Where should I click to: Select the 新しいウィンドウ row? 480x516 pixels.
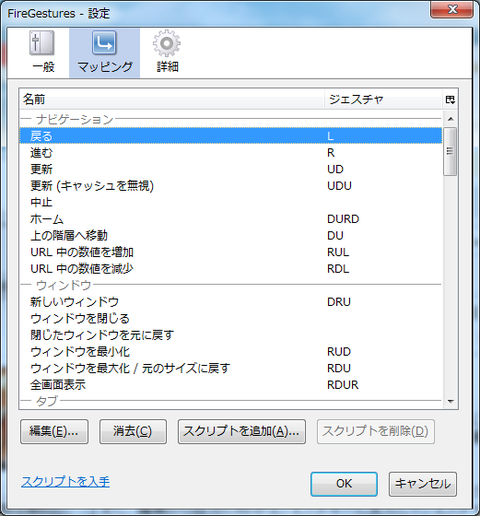[x=231, y=302]
